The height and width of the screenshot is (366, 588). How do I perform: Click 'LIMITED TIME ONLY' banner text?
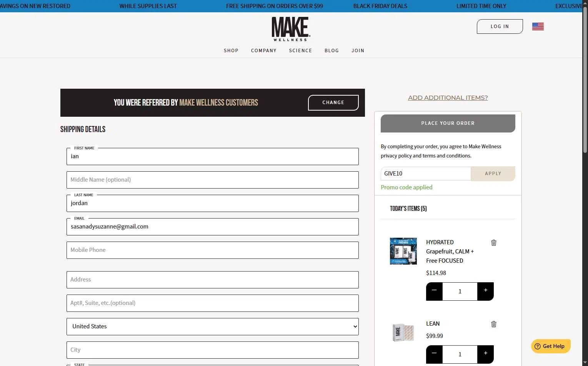(481, 6)
